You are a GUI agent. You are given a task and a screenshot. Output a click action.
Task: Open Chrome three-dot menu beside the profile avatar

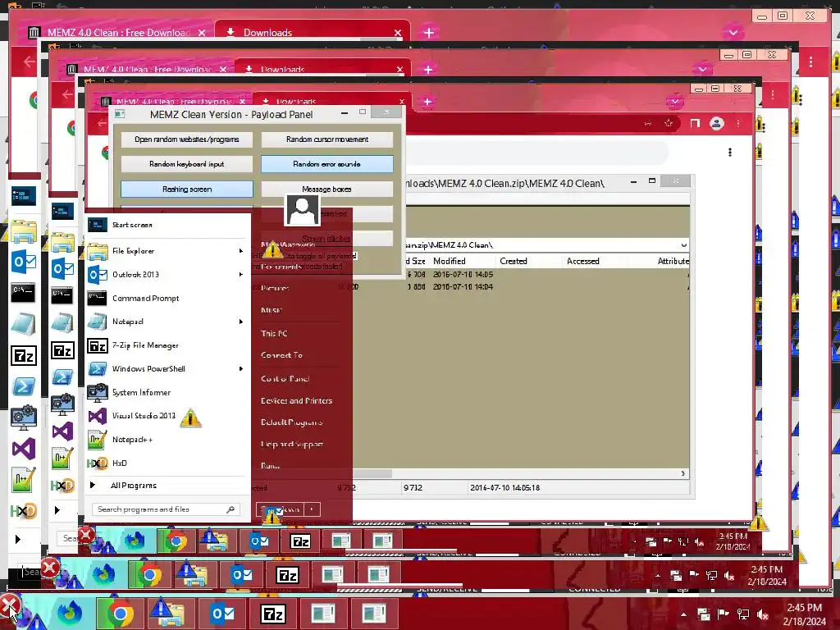point(738,123)
